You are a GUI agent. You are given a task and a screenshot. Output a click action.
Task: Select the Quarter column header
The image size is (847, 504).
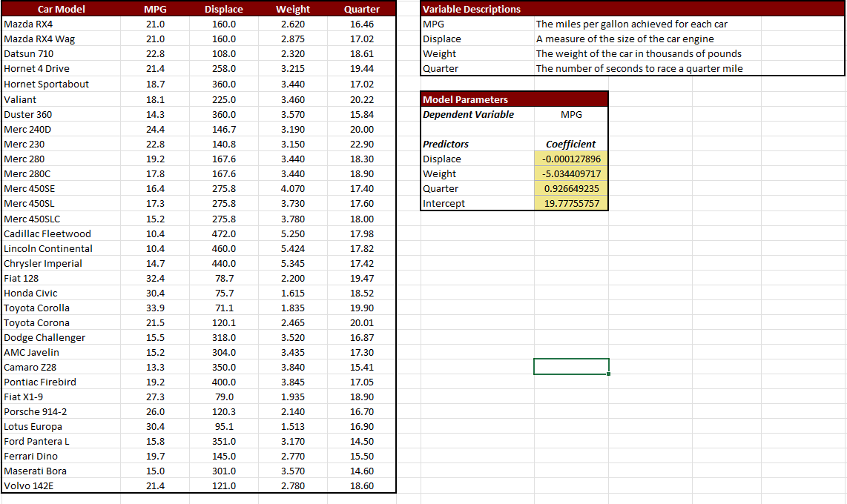pyautogui.click(x=361, y=9)
